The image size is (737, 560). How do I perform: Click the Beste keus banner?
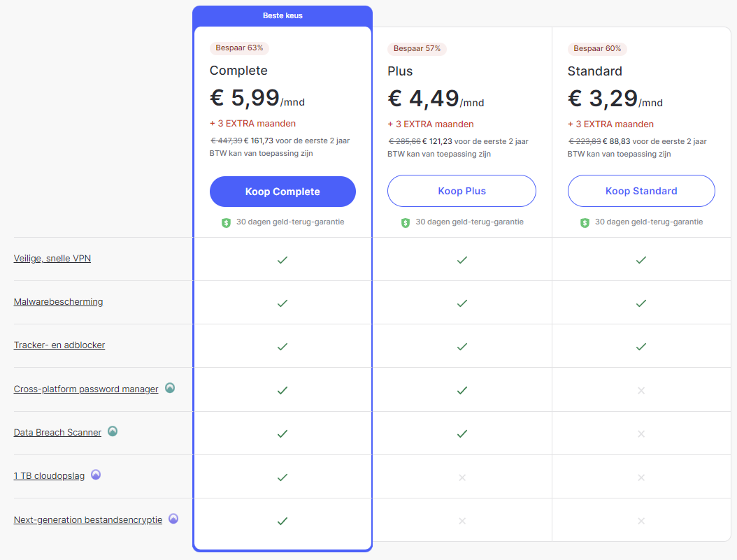(x=282, y=15)
